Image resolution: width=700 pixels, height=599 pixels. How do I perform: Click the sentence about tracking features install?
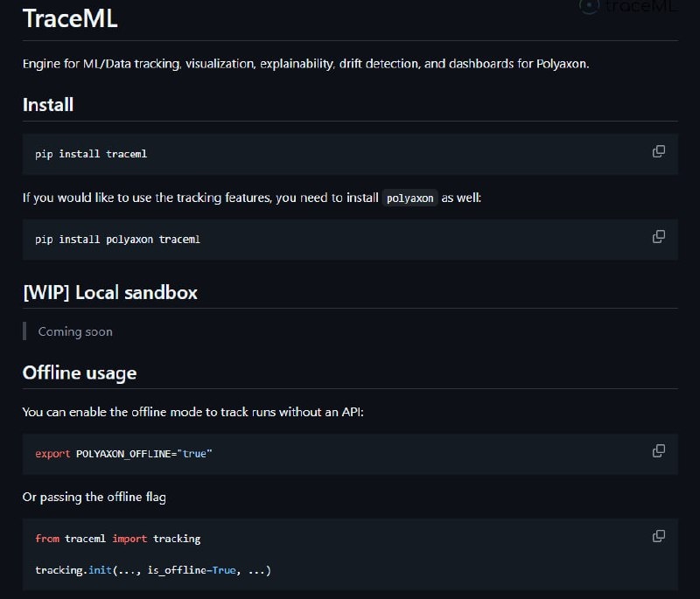click(252, 198)
